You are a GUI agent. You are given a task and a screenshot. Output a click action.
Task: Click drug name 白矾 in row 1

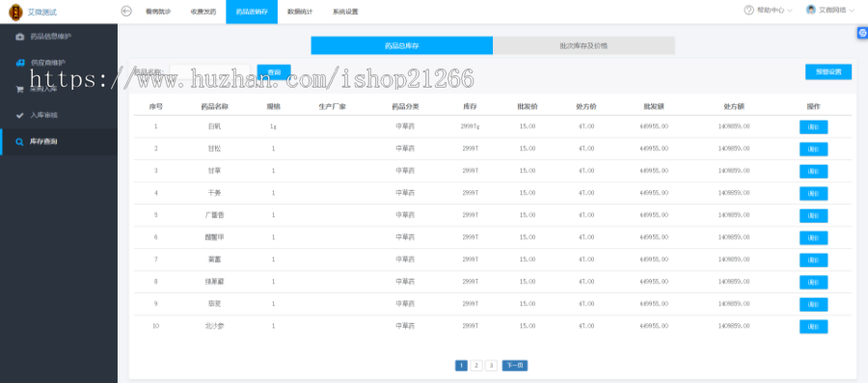[214, 126]
